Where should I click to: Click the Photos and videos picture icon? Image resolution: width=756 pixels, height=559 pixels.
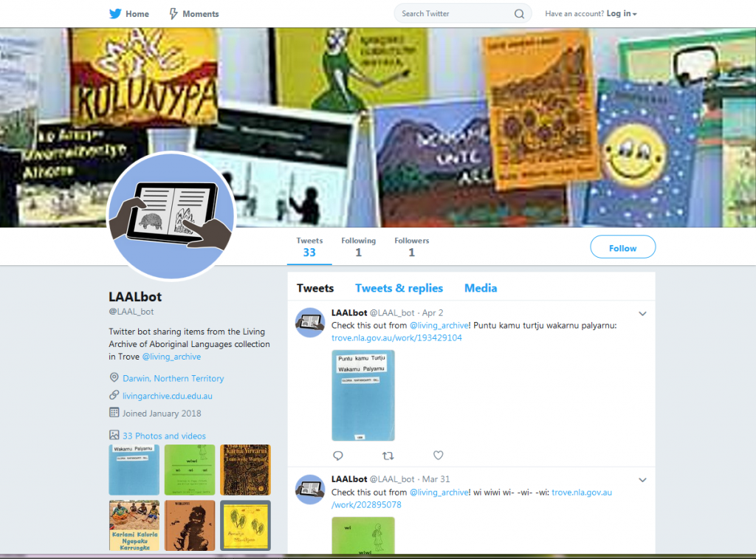(x=114, y=435)
